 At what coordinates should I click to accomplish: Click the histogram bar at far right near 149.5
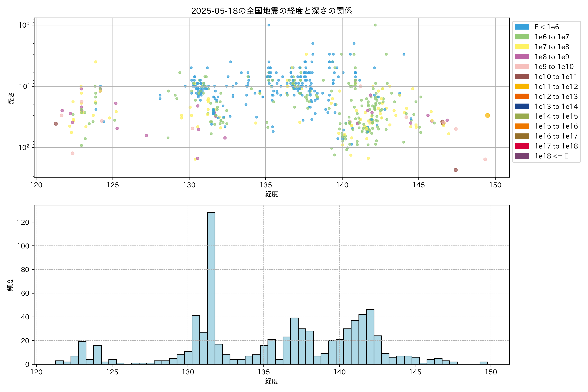click(x=483, y=363)
